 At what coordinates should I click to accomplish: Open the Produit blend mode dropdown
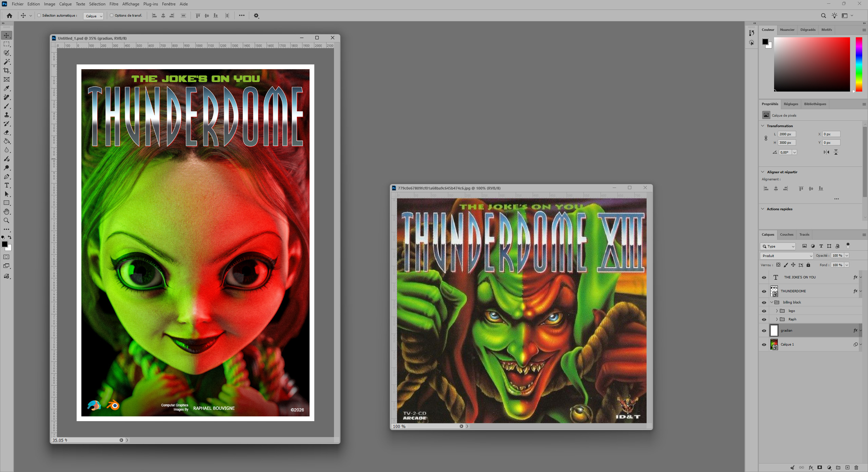pyautogui.click(x=787, y=256)
